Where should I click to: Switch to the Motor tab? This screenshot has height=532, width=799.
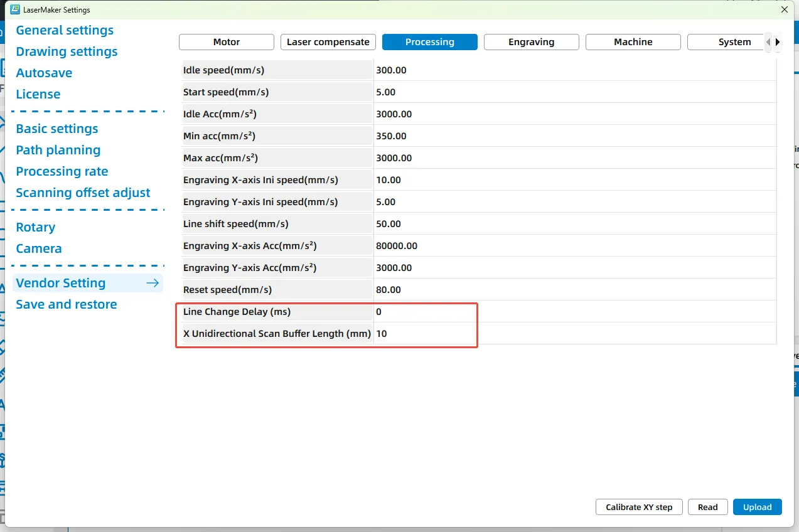tap(227, 42)
